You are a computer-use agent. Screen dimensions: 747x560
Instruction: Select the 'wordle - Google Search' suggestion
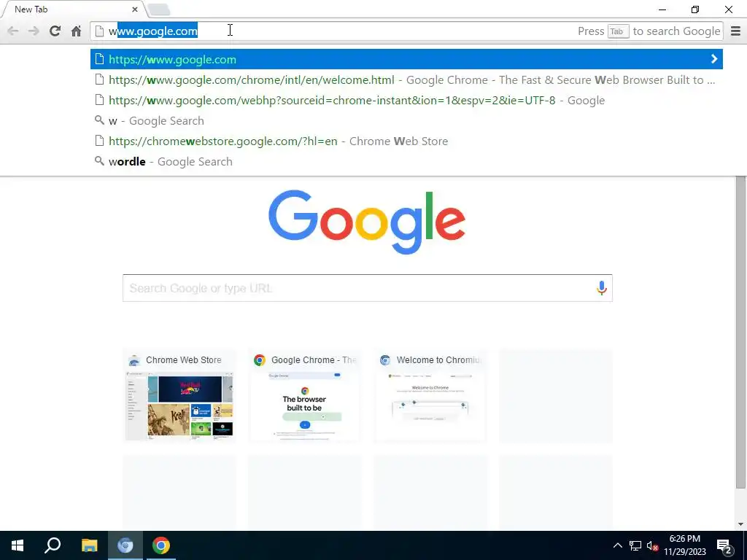click(x=406, y=162)
